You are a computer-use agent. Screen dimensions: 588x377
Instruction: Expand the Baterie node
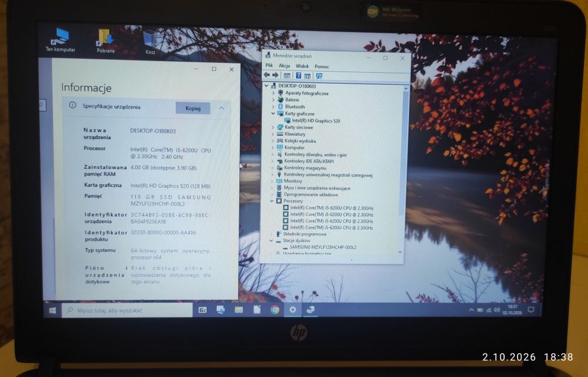[x=273, y=100]
